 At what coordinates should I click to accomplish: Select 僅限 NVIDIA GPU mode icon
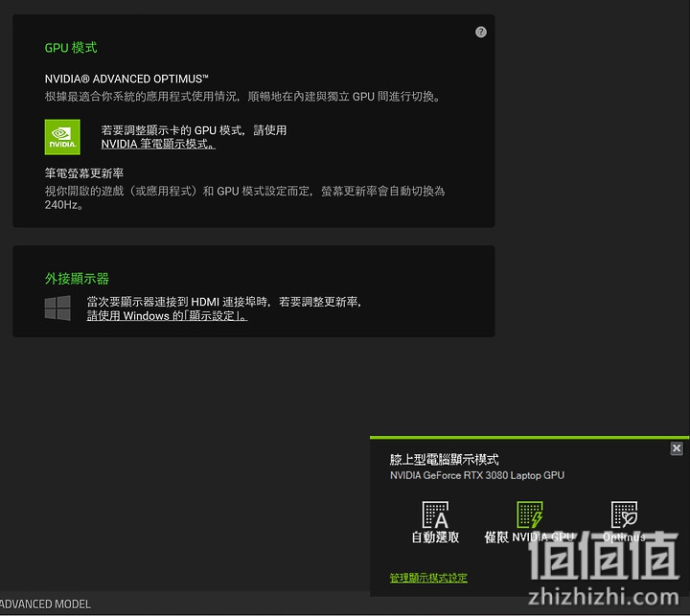pyautogui.click(x=529, y=514)
